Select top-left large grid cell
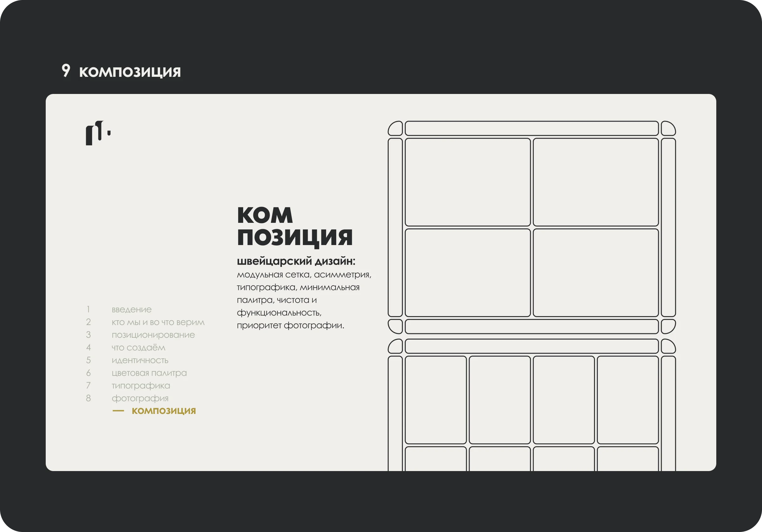The width and height of the screenshot is (762, 532). coord(467,182)
